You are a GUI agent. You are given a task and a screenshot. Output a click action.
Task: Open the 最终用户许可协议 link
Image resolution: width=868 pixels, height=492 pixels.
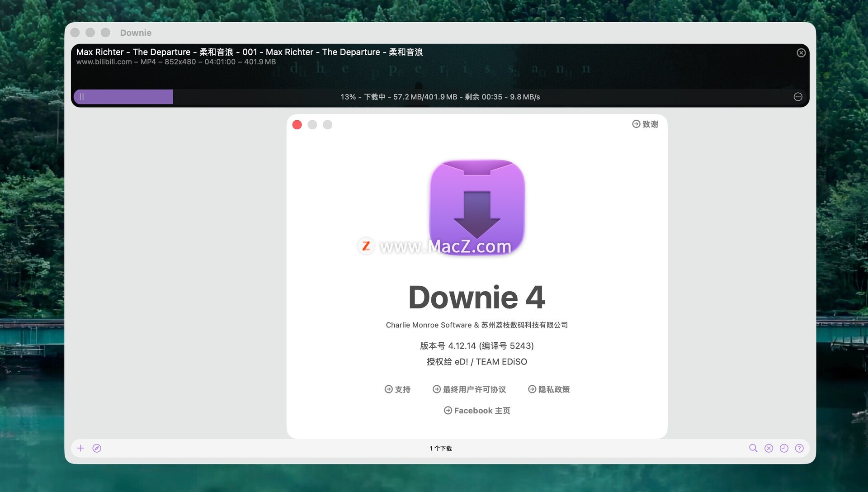pyautogui.click(x=469, y=389)
